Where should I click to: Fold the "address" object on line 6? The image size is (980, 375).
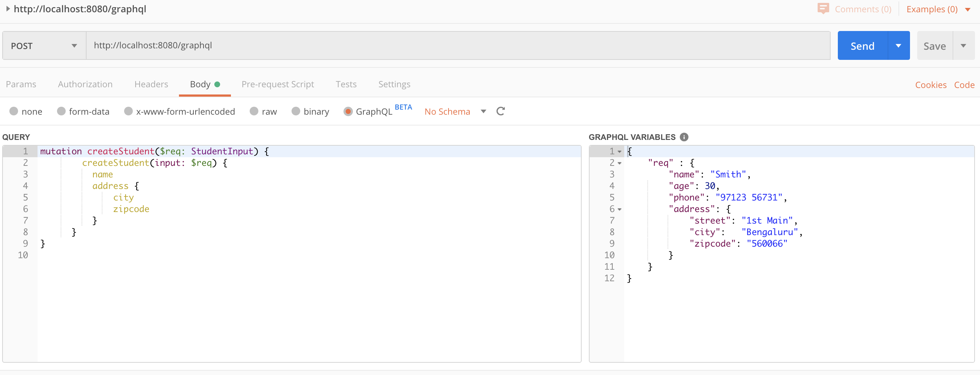tap(619, 209)
